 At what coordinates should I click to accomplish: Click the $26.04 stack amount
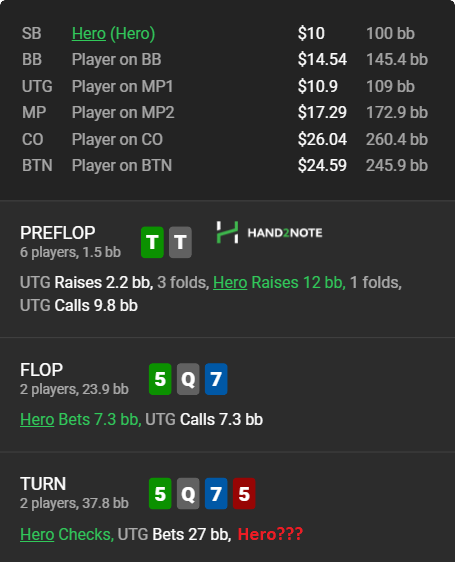tap(322, 139)
